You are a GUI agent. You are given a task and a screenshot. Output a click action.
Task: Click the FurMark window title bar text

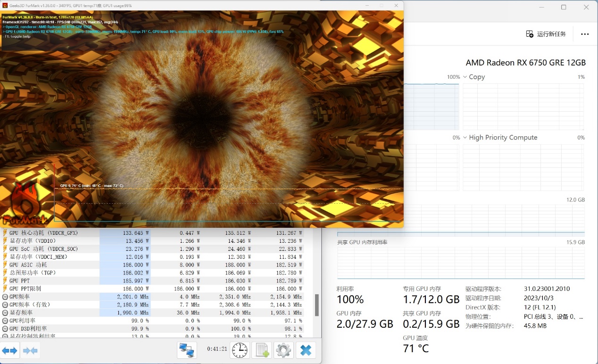point(71,5)
